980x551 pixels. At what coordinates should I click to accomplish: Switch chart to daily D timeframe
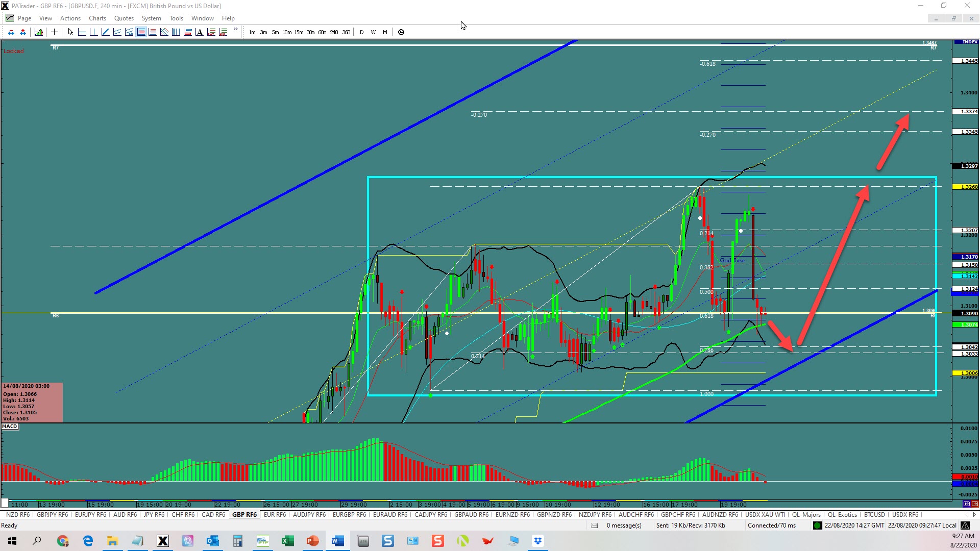coord(362,32)
